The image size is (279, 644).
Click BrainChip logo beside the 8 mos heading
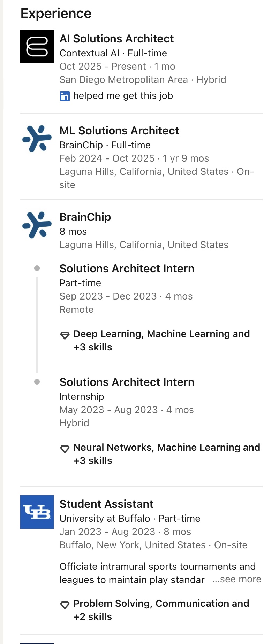[x=37, y=225]
